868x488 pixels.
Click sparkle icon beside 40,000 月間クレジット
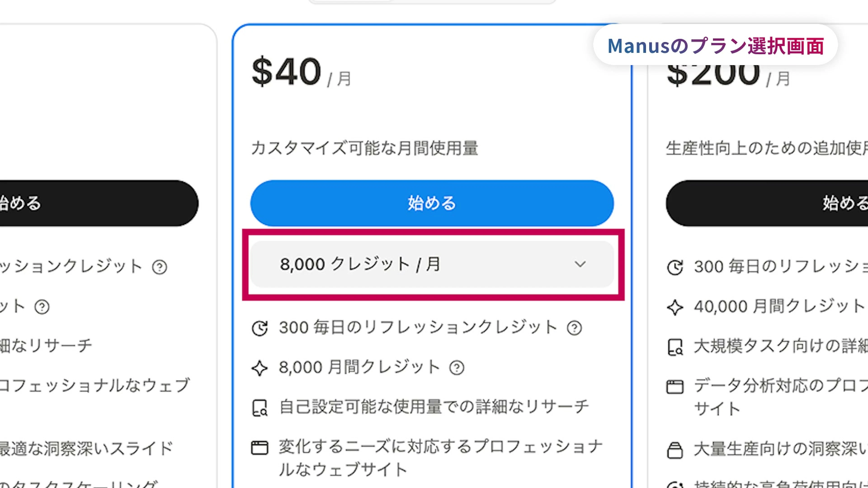[x=675, y=307]
